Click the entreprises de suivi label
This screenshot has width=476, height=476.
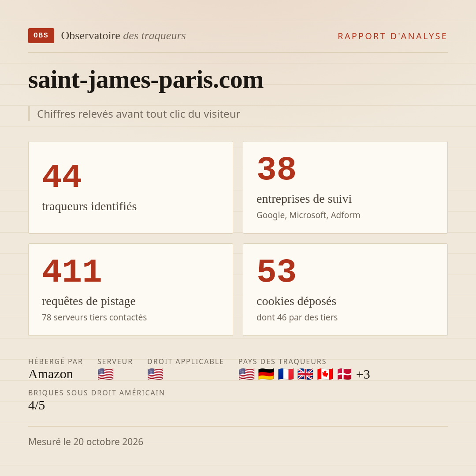304,199
